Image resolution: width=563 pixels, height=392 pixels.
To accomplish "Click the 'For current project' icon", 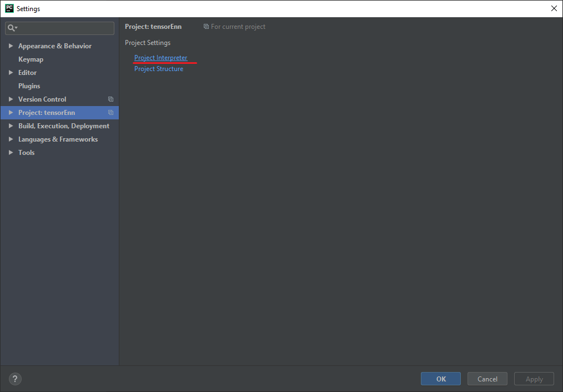I will 206,27.
